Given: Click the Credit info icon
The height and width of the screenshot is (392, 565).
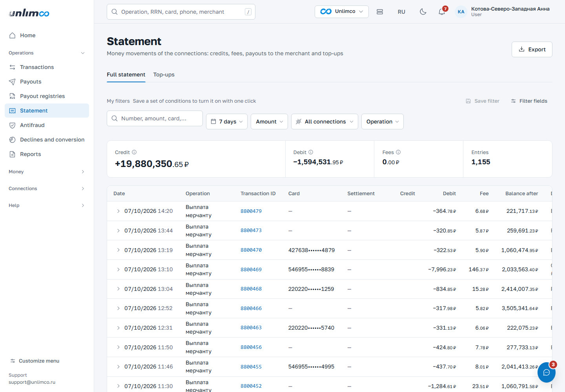Looking at the screenshot, I should click(134, 152).
